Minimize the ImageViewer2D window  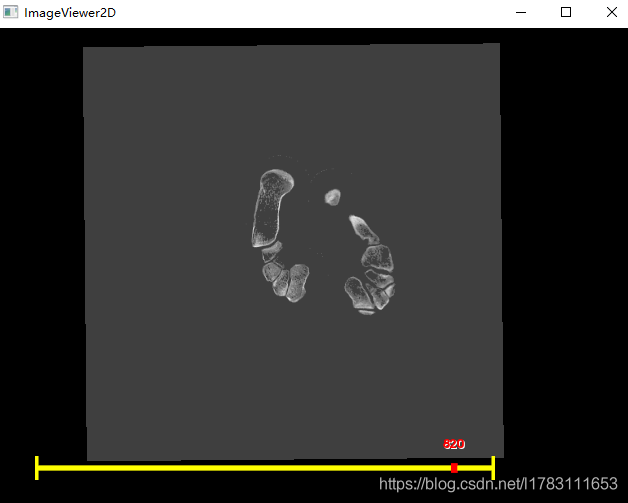(x=521, y=12)
